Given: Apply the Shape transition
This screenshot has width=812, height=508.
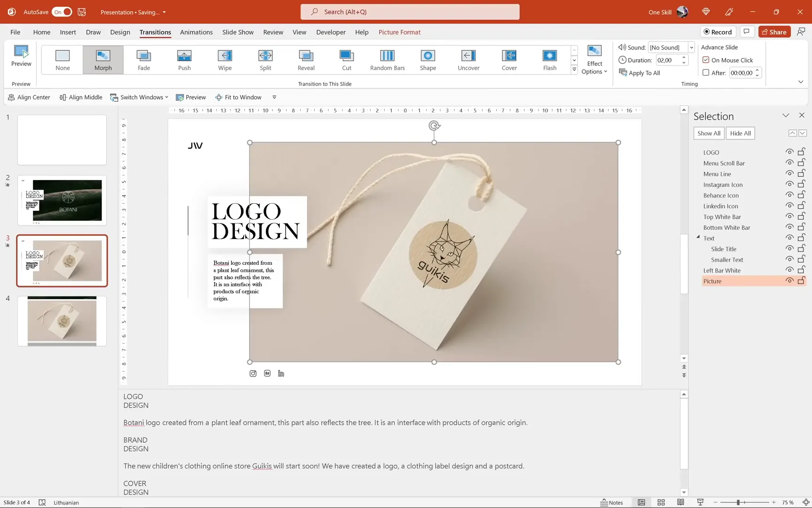Looking at the screenshot, I should pyautogui.click(x=428, y=60).
